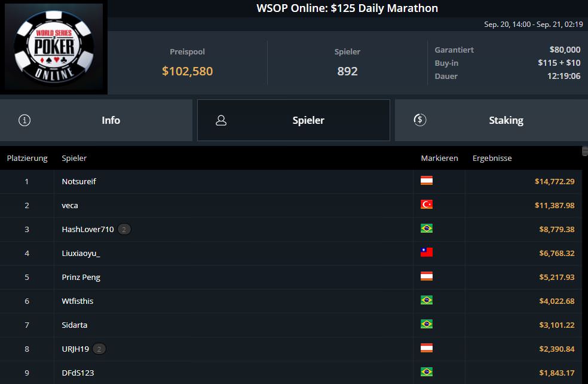The image size is (588, 384).
Task: Click the $5,217.93 result
Action: point(557,278)
